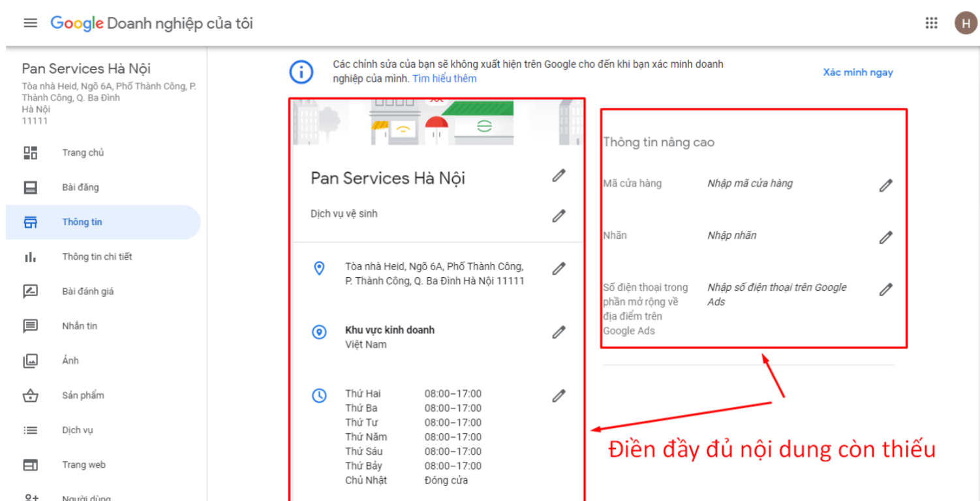Image resolution: width=980 pixels, height=501 pixels.
Task: Click Nhập mã cửa hàng field
Action: [750, 183]
